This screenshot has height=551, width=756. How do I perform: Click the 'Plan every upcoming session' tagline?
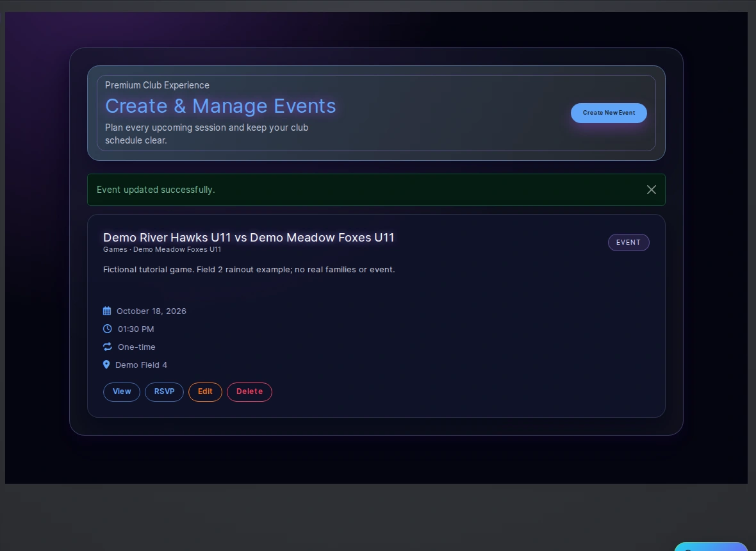207,134
